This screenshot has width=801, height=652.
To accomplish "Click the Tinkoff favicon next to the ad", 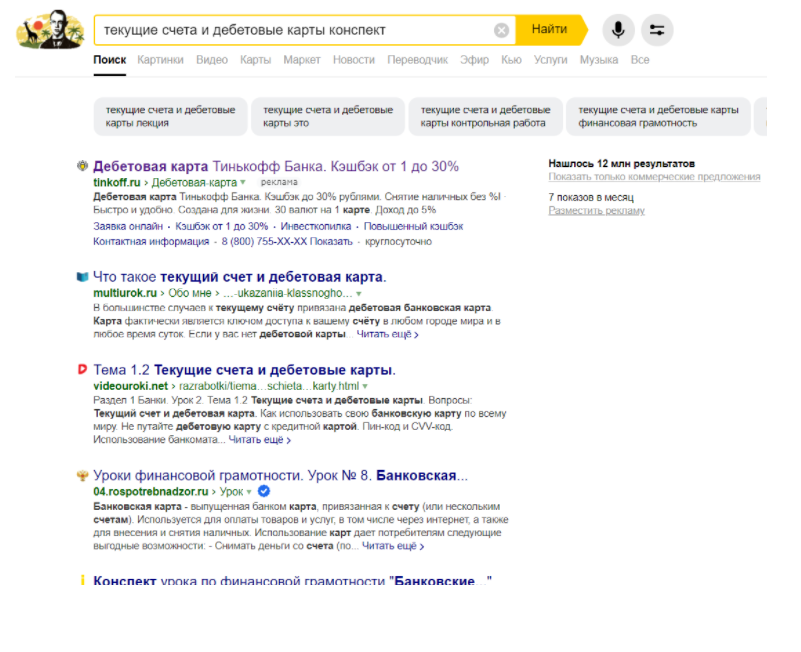I will coord(82,166).
